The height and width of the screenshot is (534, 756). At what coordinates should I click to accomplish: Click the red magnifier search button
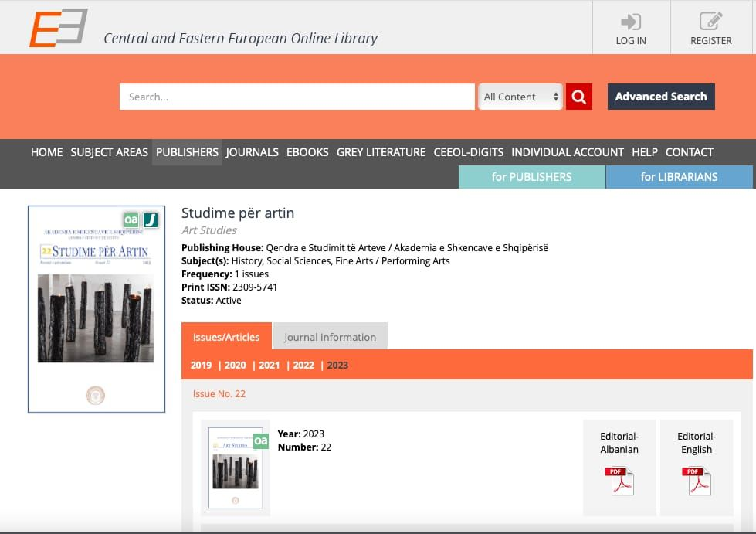578,97
